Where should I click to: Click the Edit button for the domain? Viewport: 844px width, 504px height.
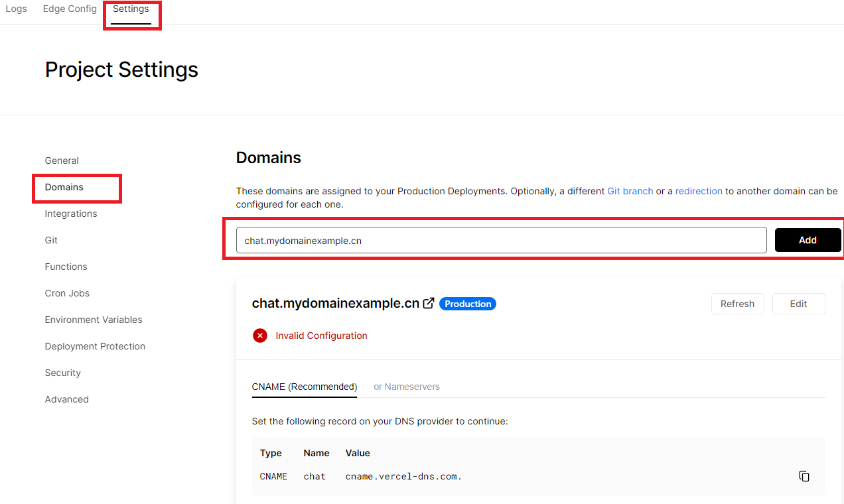tap(798, 304)
